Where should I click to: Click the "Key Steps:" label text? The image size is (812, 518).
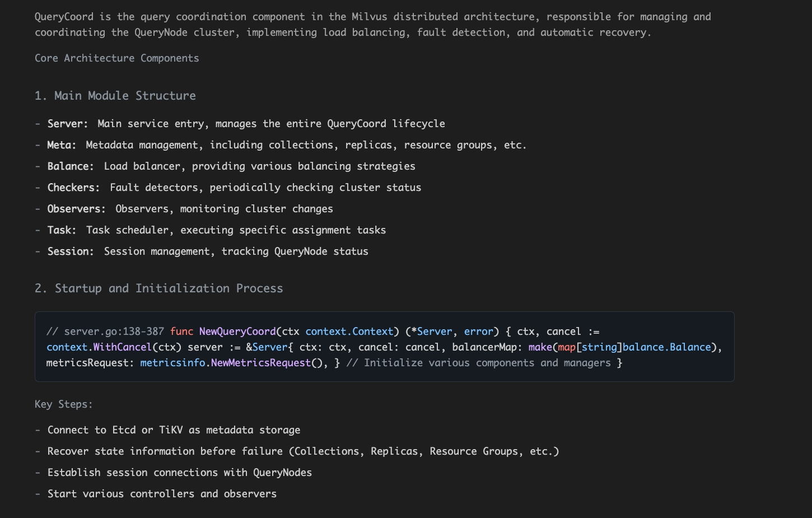click(63, 404)
